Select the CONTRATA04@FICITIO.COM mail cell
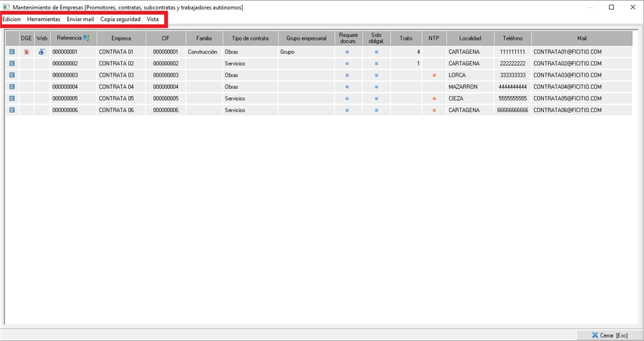The width and height of the screenshot is (644, 341). [x=567, y=87]
